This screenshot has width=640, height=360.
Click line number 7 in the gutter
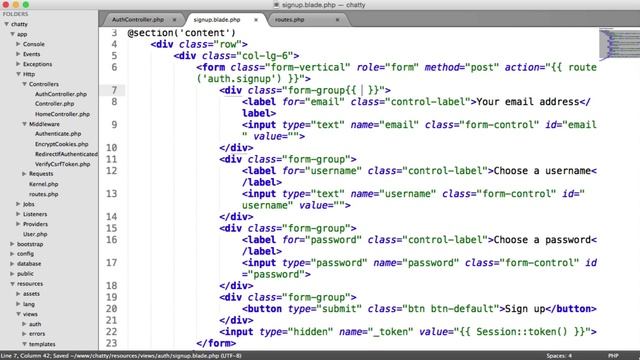(x=114, y=90)
